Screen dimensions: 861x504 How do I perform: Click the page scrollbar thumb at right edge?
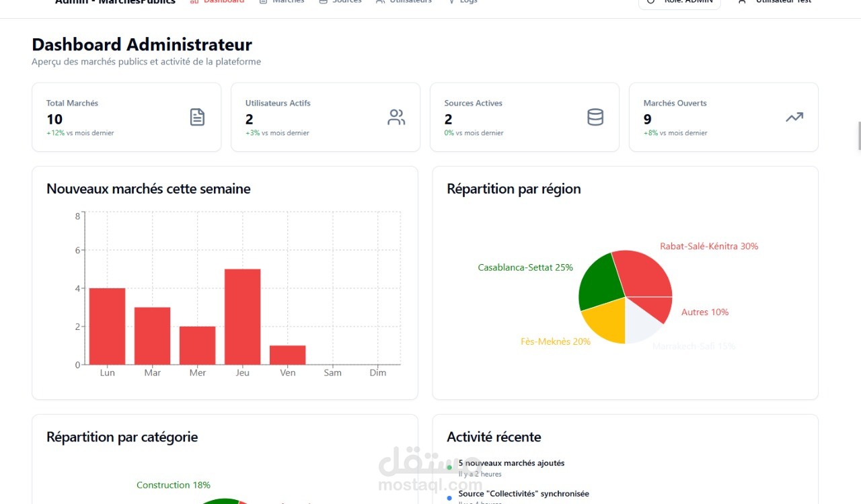pyautogui.click(x=859, y=136)
